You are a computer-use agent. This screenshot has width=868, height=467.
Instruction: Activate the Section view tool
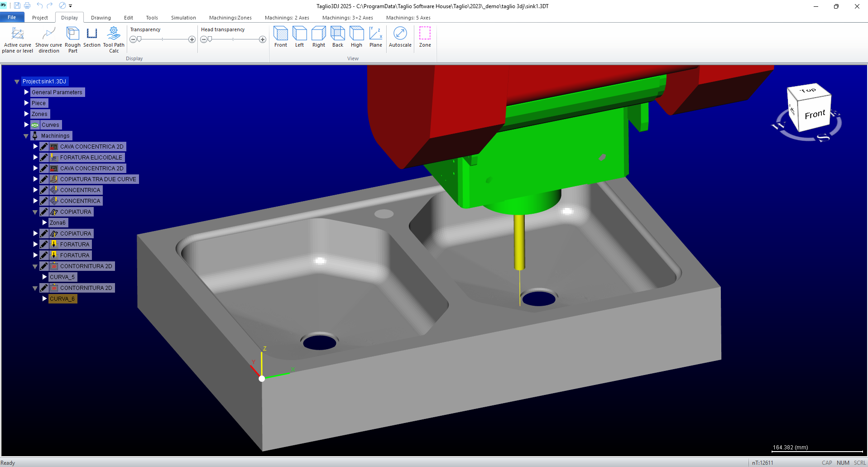[x=92, y=34]
